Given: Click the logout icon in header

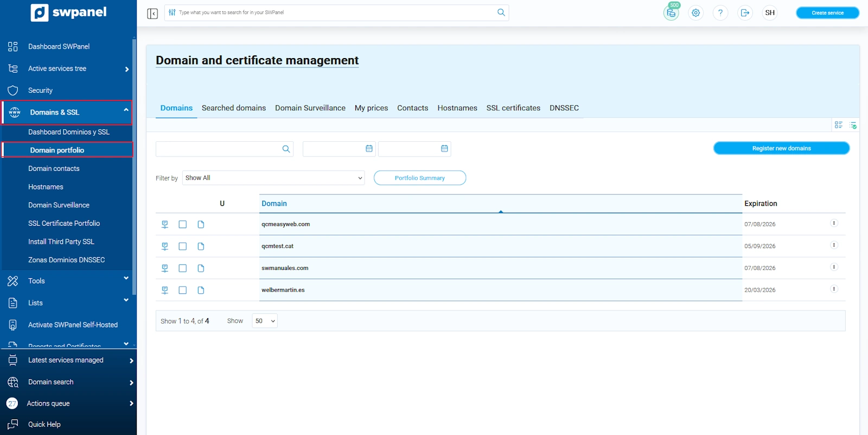Looking at the screenshot, I should [745, 13].
